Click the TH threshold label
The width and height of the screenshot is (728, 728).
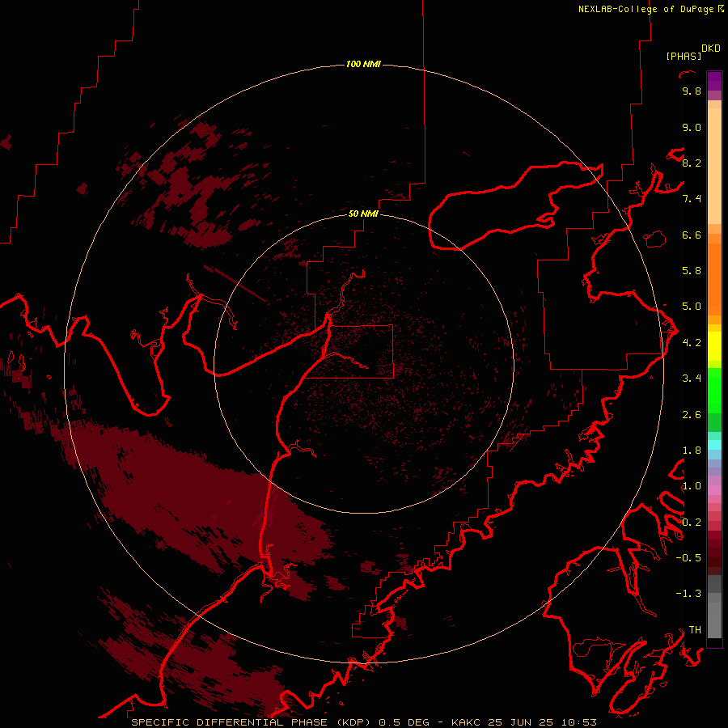pos(695,630)
